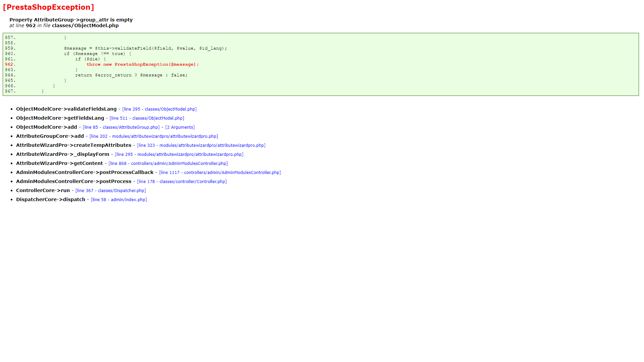Open line 202 attributewizardpro.php link
Screen dimensions: 644x362
click(154, 136)
